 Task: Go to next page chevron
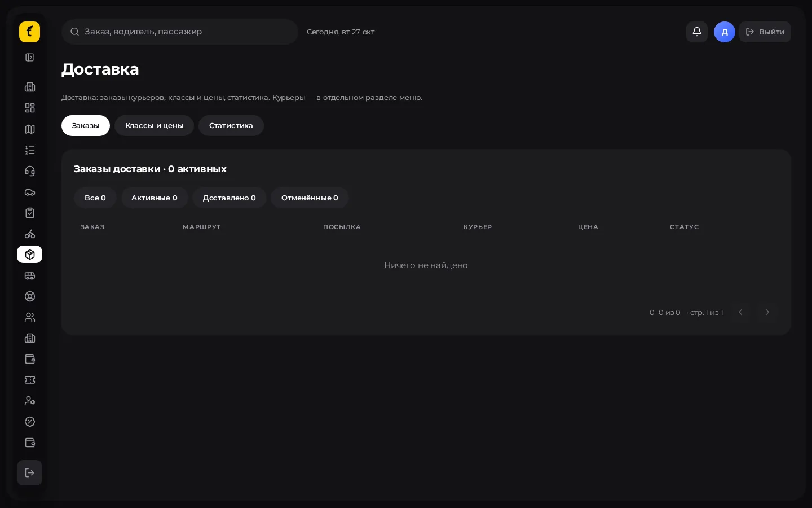(767, 312)
